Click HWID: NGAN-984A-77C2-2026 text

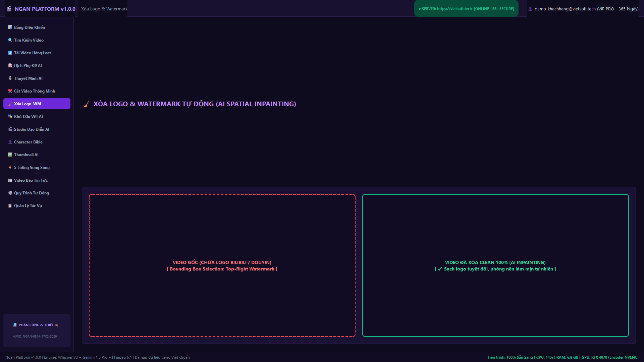click(35, 337)
